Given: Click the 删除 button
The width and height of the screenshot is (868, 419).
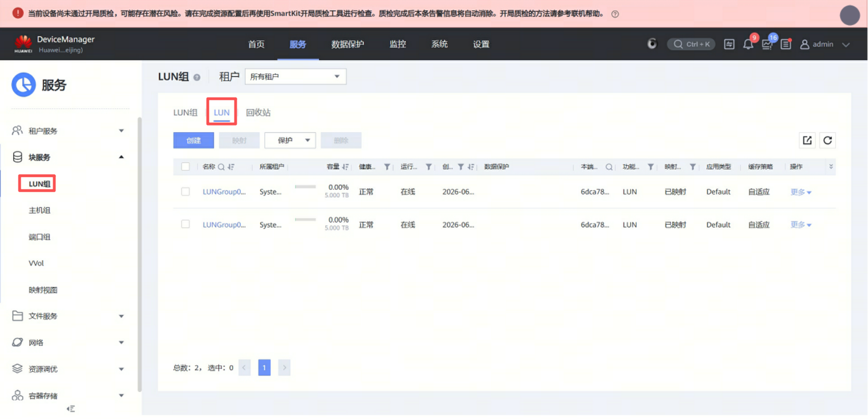Looking at the screenshot, I should coord(341,141).
